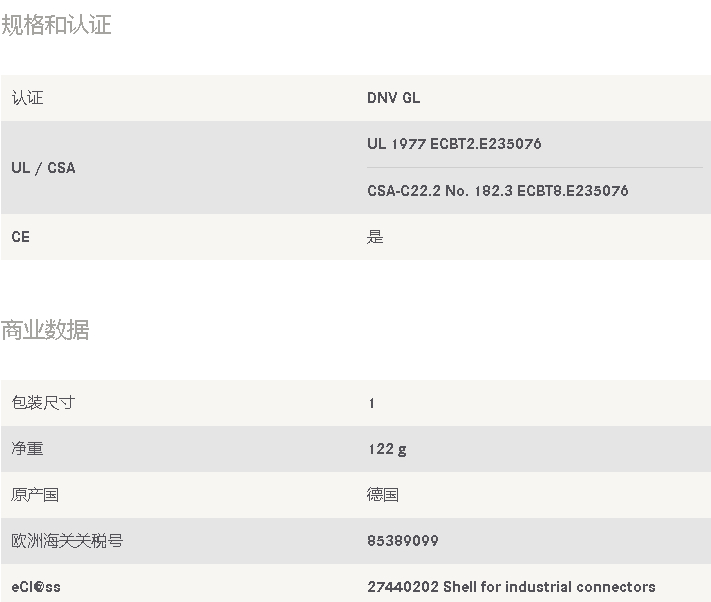Select the DNV GL certification value
Image resolution: width=711 pixels, height=602 pixels.
393,98
